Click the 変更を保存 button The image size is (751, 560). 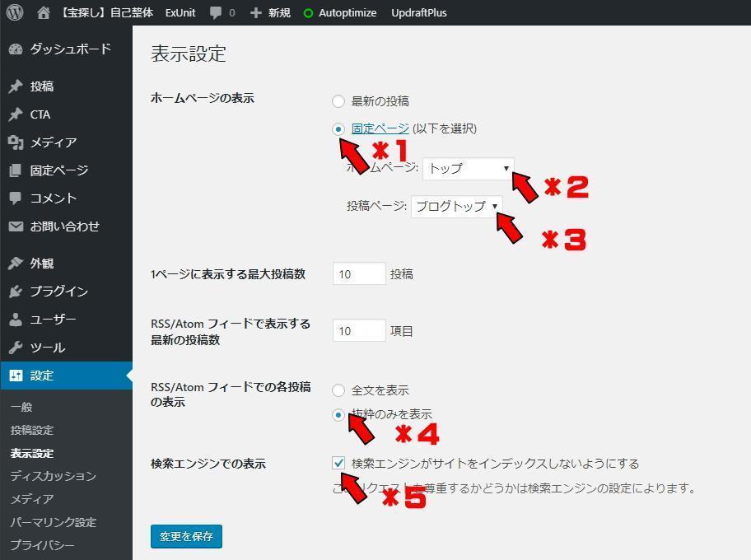(x=186, y=536)
